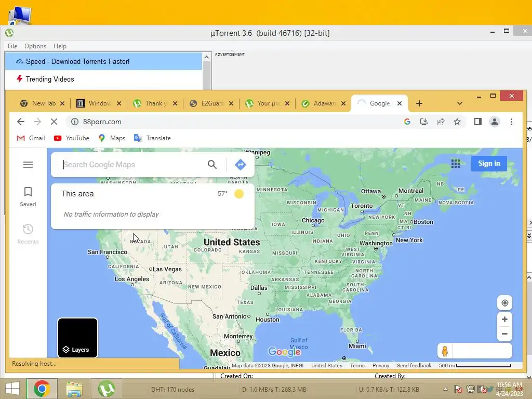The height and width of the screenshot is (399, 532).
Task: Open a new Chrome tab
Action: coord(419,103)
